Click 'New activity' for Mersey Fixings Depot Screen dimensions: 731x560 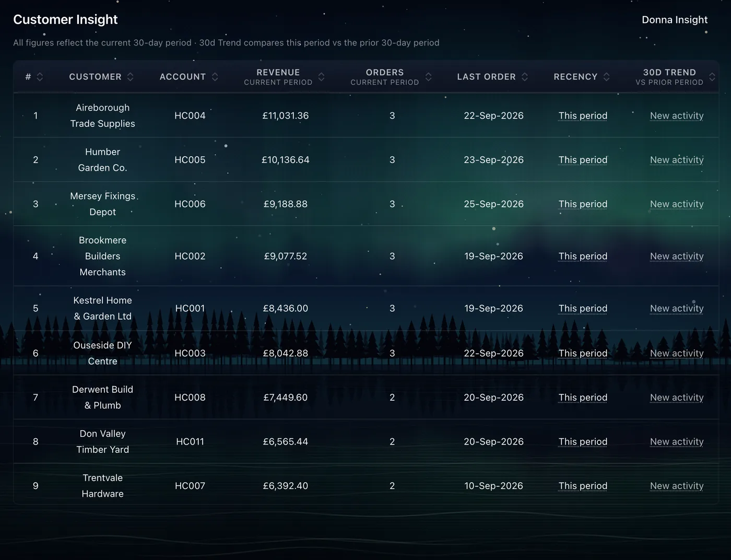(677, 204)
